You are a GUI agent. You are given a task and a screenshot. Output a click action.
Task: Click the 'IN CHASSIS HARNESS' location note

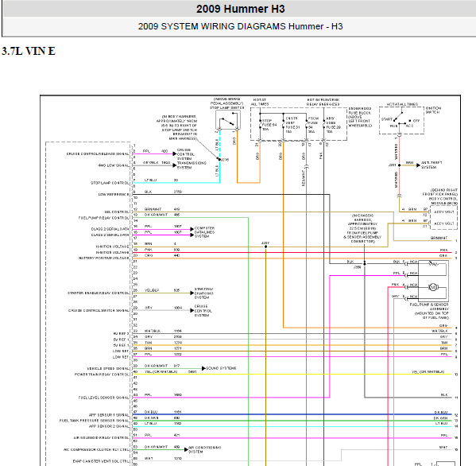click(x=362, y=228)
